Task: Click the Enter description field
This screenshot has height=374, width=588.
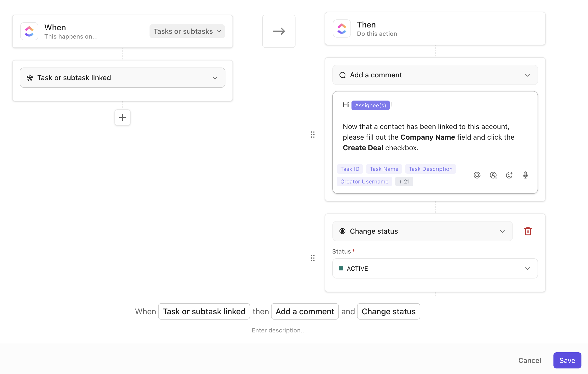Action: coord(279,330)
